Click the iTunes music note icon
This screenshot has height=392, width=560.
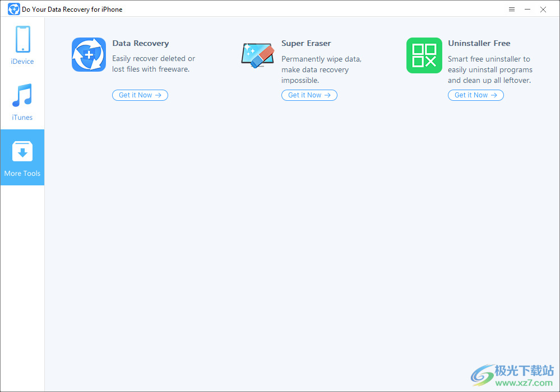22,95
